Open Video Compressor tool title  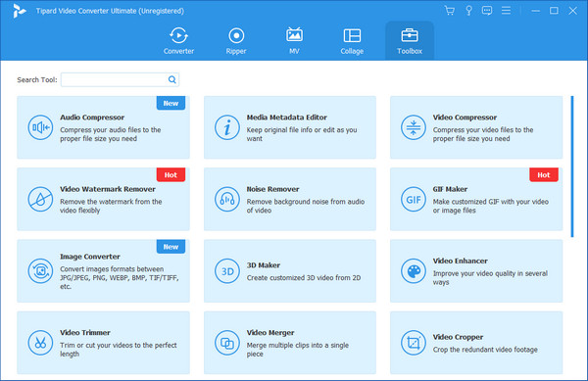tap(465, 118)
